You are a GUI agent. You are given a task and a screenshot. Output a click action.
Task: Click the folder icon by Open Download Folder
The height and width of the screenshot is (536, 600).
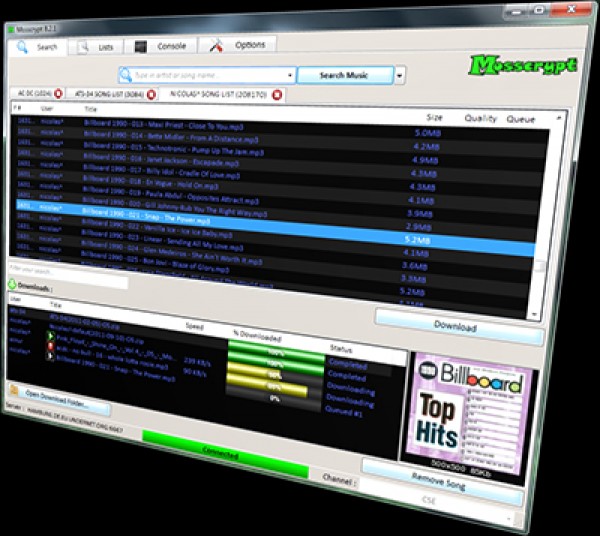tap(14, 389)
